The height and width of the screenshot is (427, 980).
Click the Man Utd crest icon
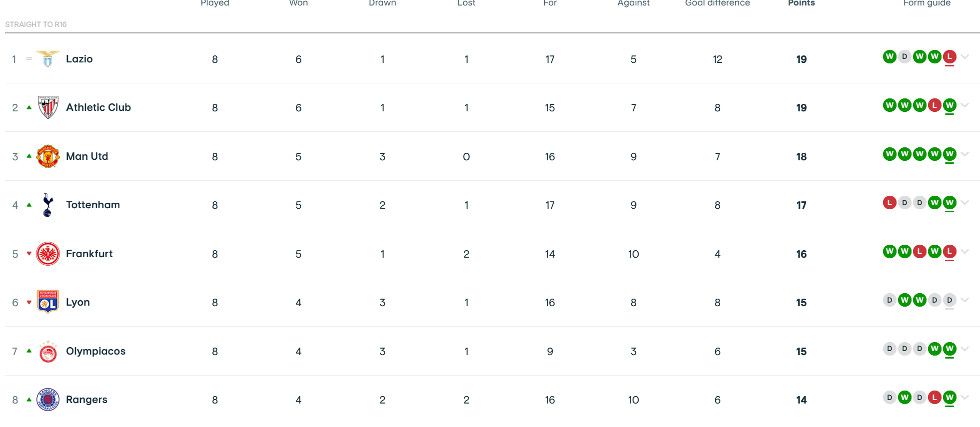(x=48, y=156)
